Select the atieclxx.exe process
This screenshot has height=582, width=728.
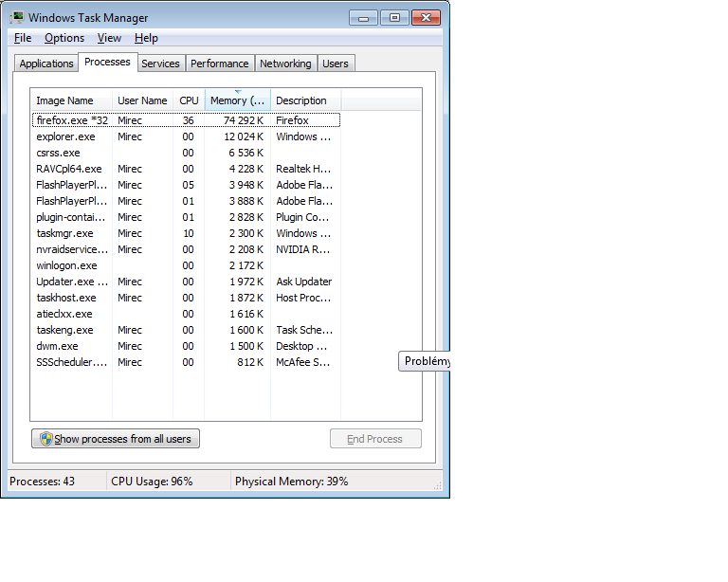[x=186, y=314]
